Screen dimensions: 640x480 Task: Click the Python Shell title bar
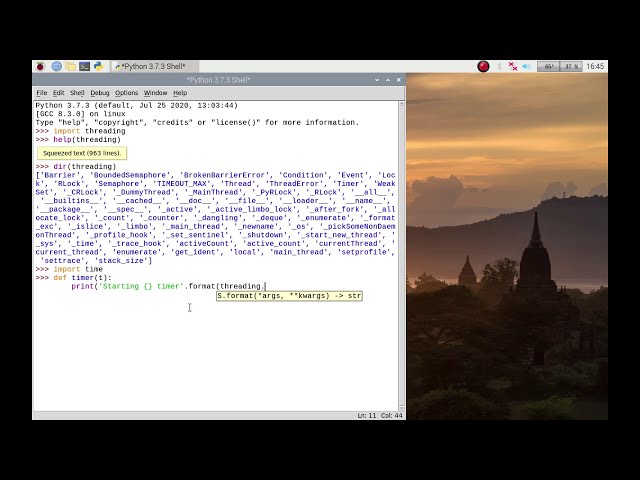(x=219, y=80)
